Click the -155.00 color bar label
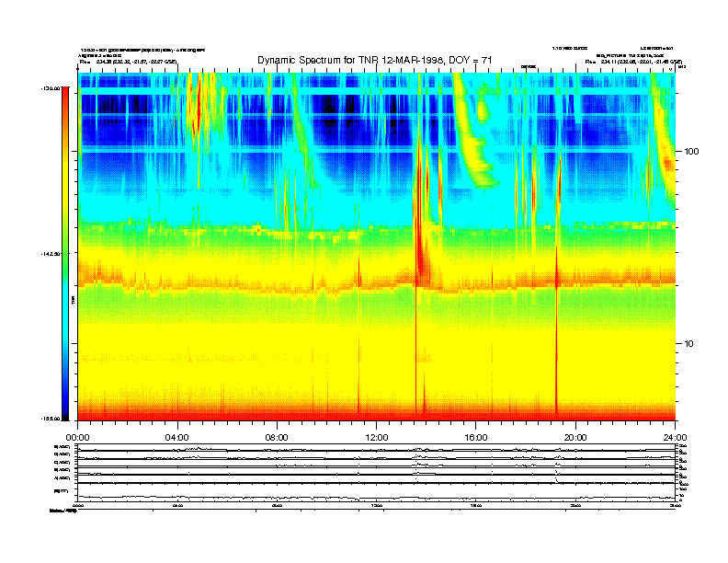 (51, 419)
